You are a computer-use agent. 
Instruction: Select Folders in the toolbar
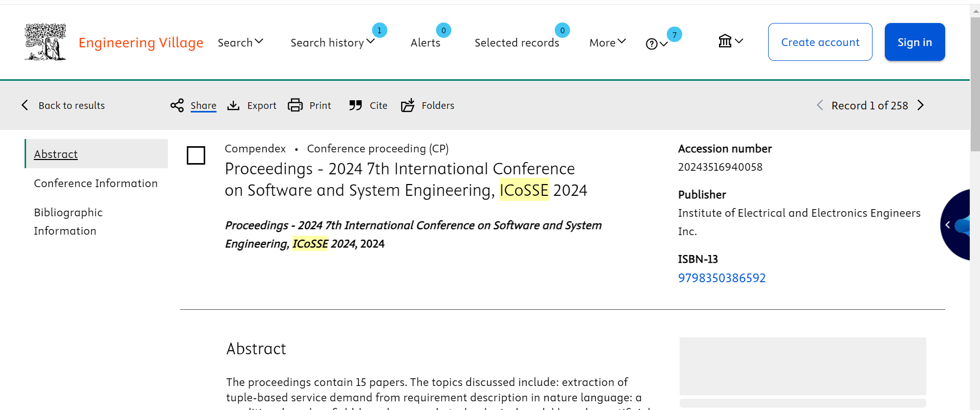(438, 105)
